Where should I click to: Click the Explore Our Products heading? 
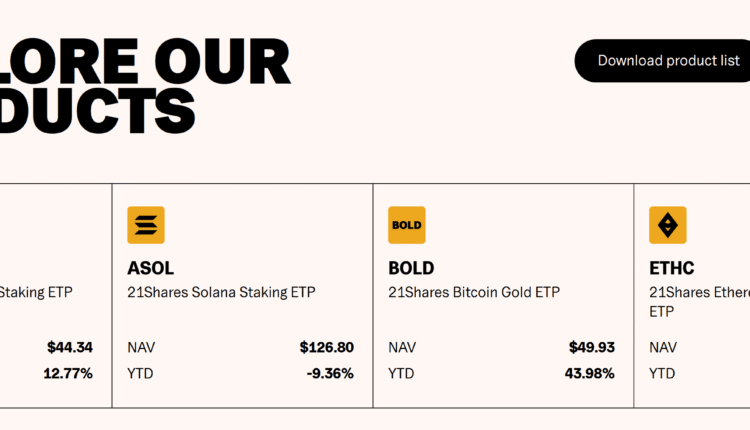click(145, 87)
